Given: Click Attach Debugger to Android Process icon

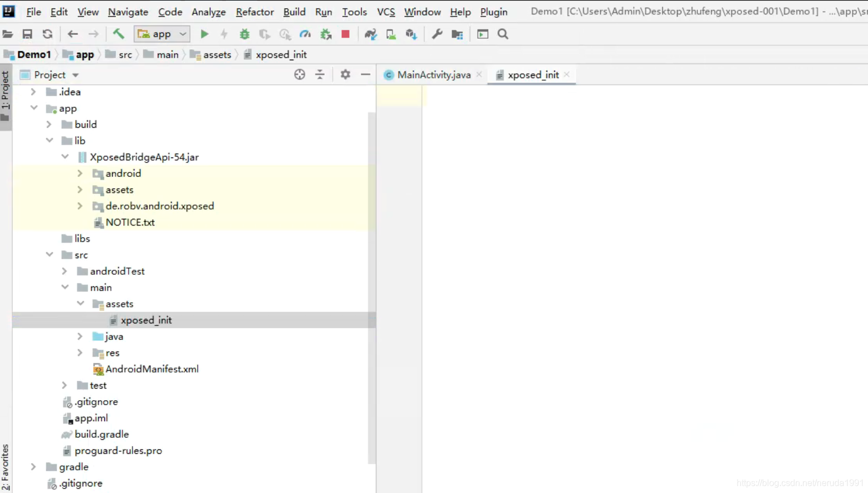Looking at the screenshot, I should (326, 34).
